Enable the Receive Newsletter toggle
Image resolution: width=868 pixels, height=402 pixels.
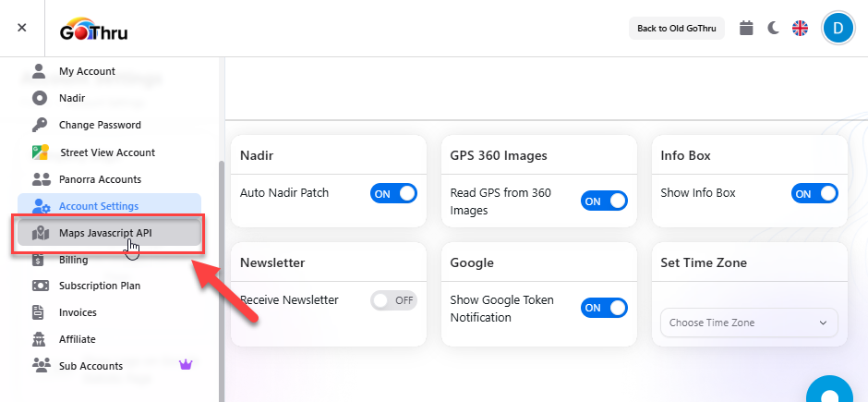click(x=393, y=300)
